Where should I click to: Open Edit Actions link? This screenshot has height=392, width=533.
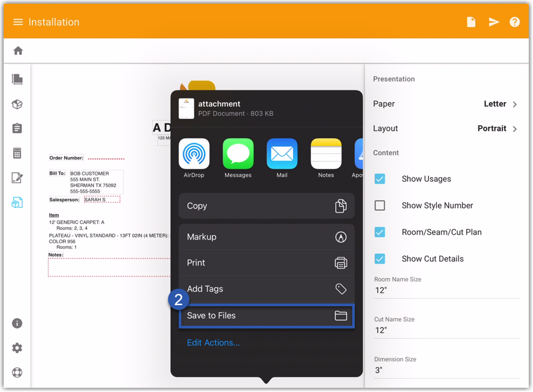(214, 343)
